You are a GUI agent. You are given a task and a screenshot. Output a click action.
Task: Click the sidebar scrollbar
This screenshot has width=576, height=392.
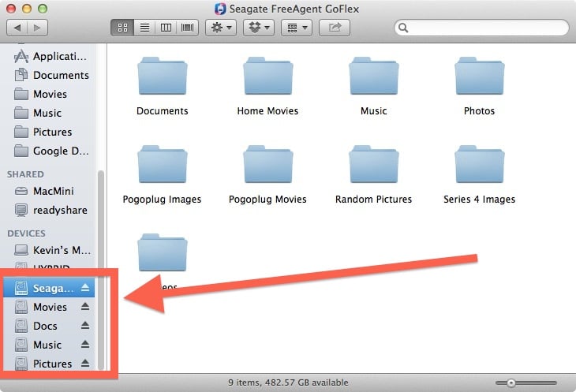coord(101,270)
